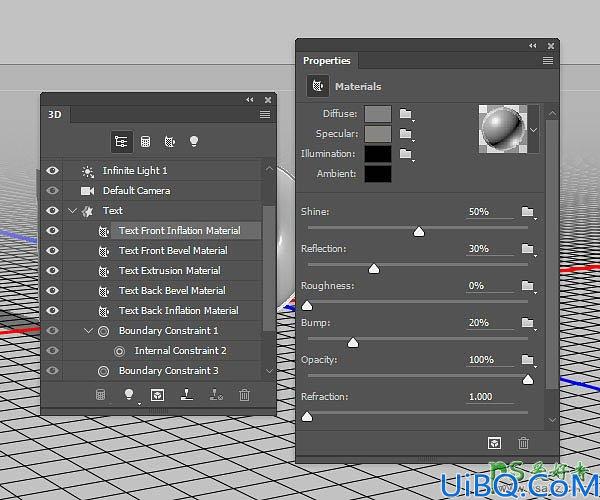The width and height of the screenshot is (600, 500).
Task: Select Default Camera row
Action: click(163, 191)
